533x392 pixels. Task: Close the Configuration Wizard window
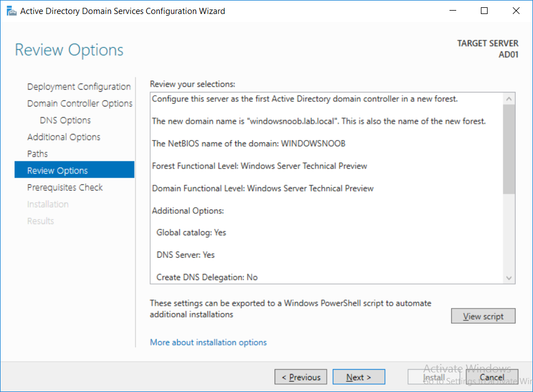pos(516,11)
